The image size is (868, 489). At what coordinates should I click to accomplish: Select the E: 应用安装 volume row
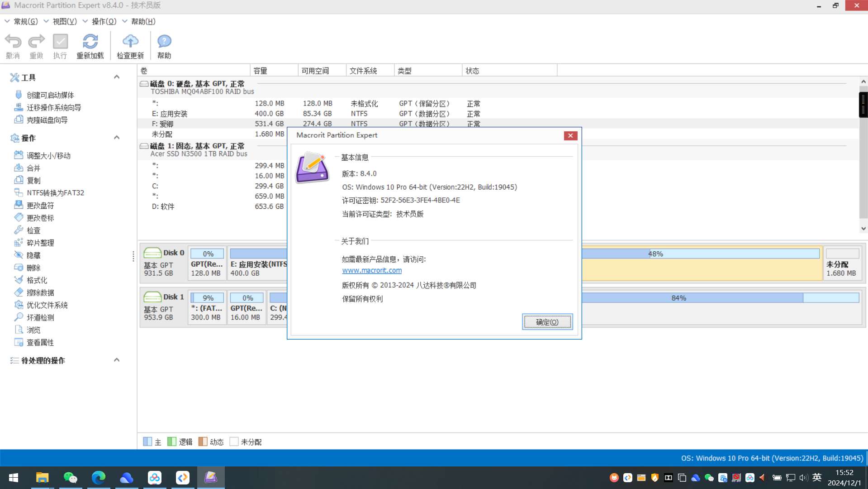click(x=498, y=114)
